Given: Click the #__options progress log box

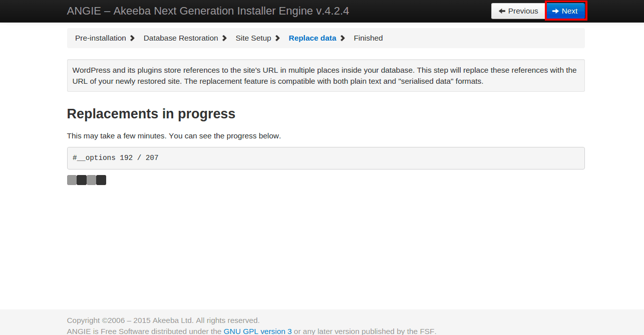Looking at the screenshot, I should coord(326,157).
